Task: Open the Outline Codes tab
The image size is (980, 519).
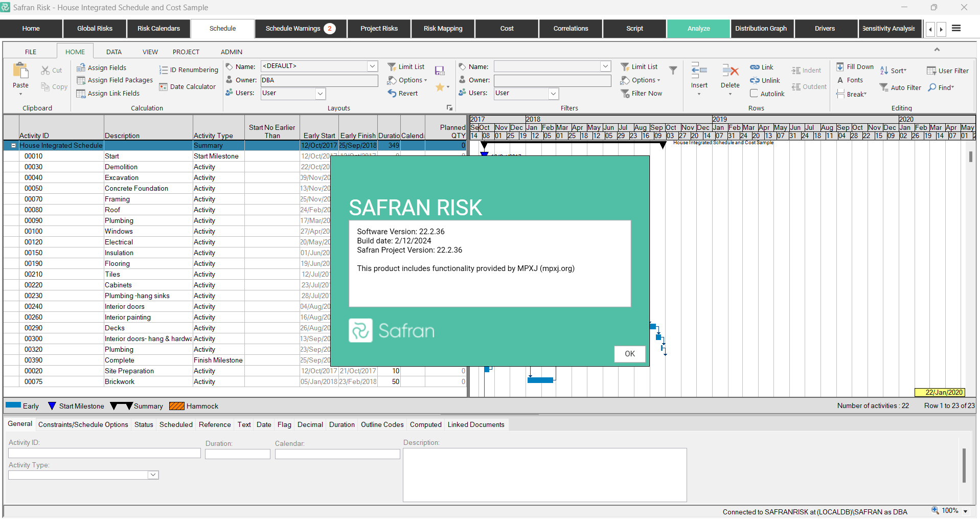Action: pyautogui.click(x=382, y=425)
